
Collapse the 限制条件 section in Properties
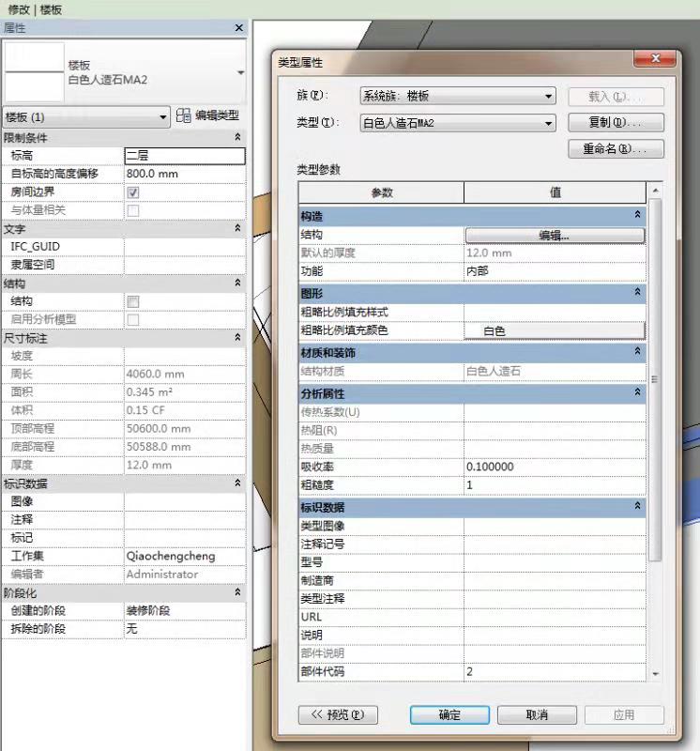tap(237, 137)
